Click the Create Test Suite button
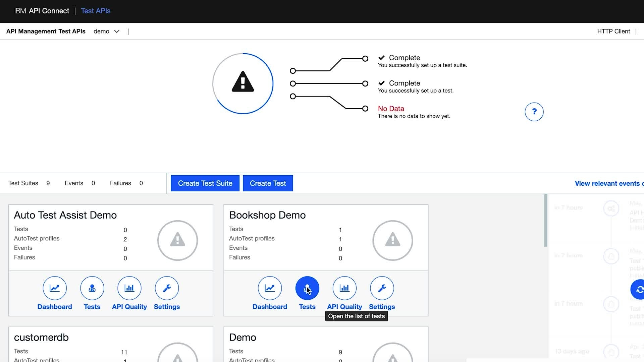 205,183
